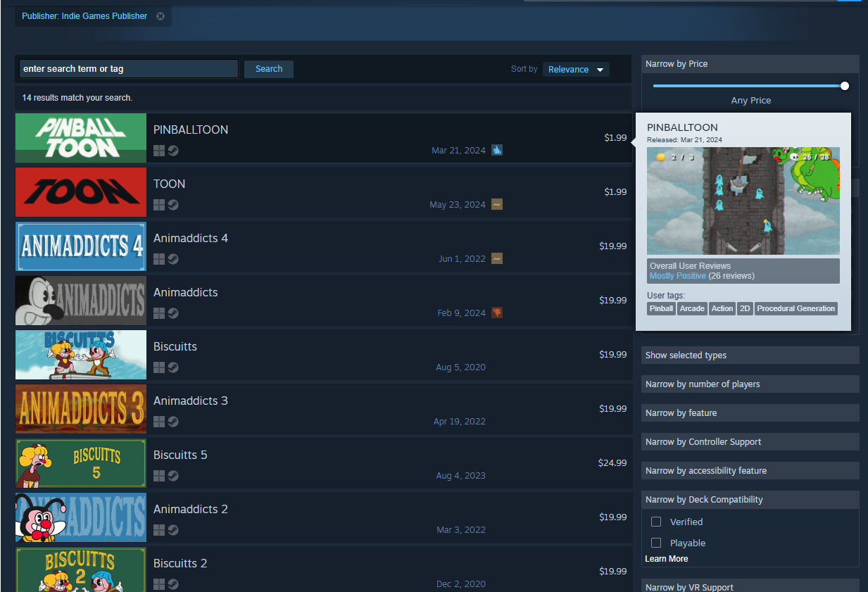Click the Steam icon in PINBALLTOON row
The image size is (868, 592).
(x=173, y=151)
